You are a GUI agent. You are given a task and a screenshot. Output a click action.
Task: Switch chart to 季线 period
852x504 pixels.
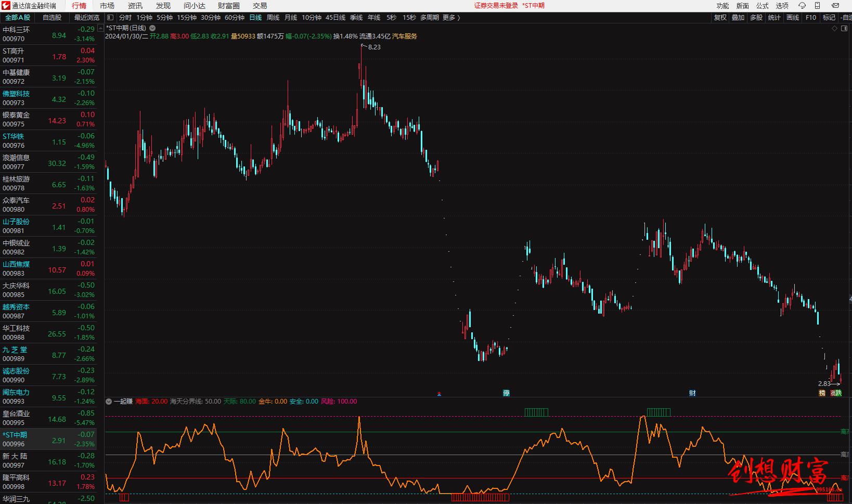click(x=356, y=18)
